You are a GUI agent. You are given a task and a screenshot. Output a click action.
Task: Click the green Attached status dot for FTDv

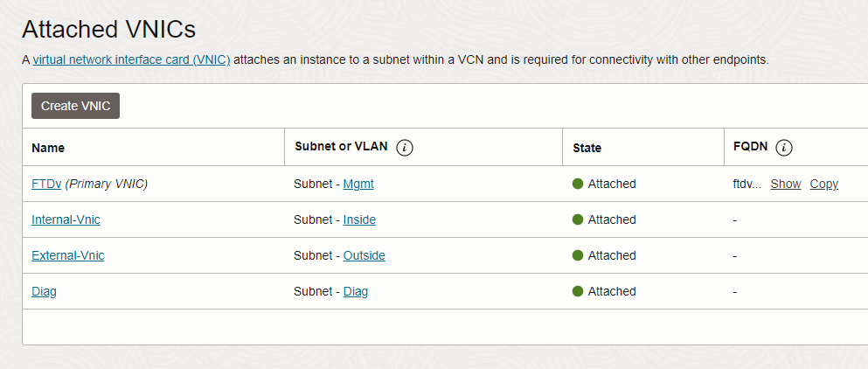[x=578, y=184]
